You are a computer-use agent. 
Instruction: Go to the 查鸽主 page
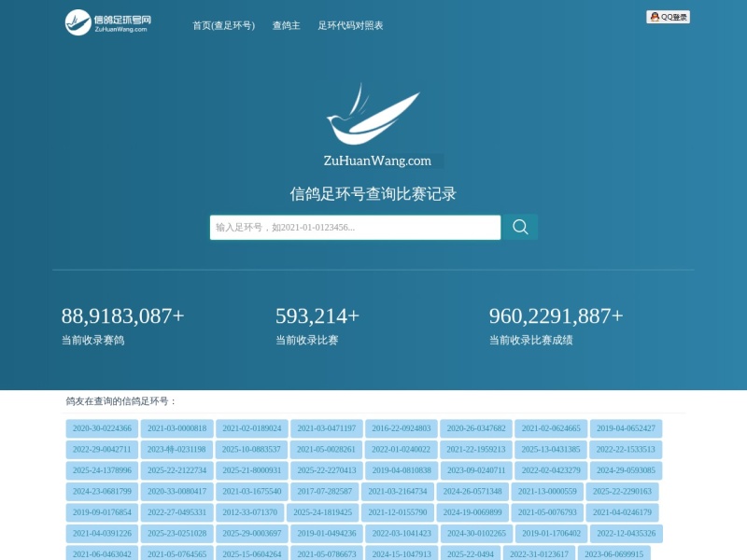pos(287,25)
